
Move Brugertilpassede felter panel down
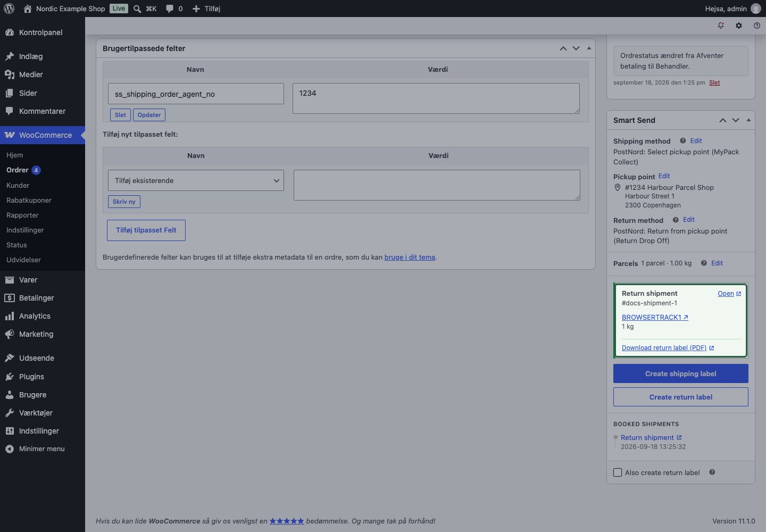coord(576,48)
